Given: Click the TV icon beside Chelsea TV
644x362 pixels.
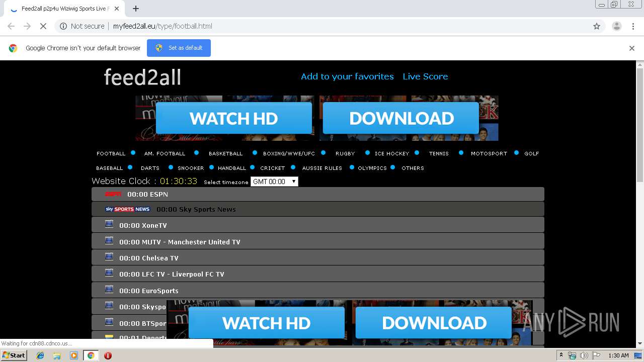Looking at the screenshot, I should click(109, 256).
